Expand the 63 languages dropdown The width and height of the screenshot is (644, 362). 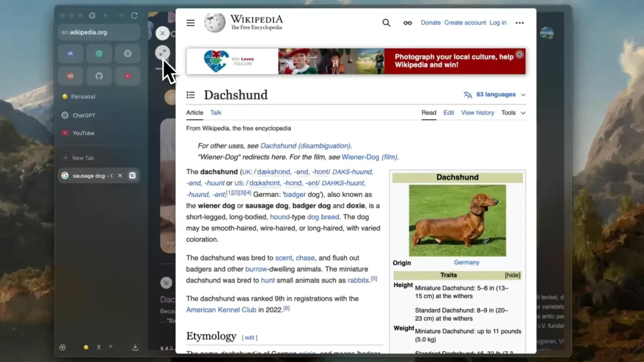coord(495,95)
